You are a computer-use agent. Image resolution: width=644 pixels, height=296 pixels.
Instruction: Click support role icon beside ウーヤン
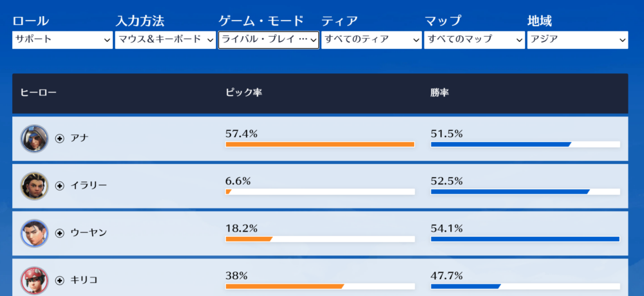tap(60, 233)
